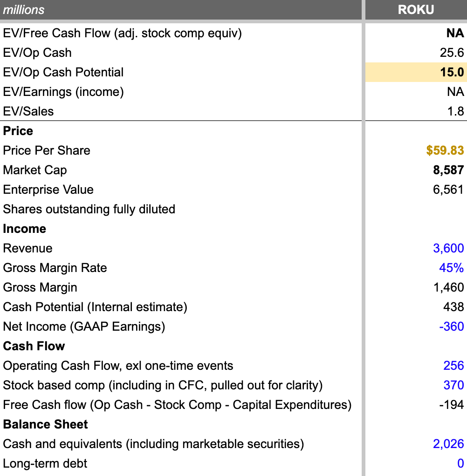
Task: Click the EV/Op Cash Potential label
Action: click(x=63, y=72)
